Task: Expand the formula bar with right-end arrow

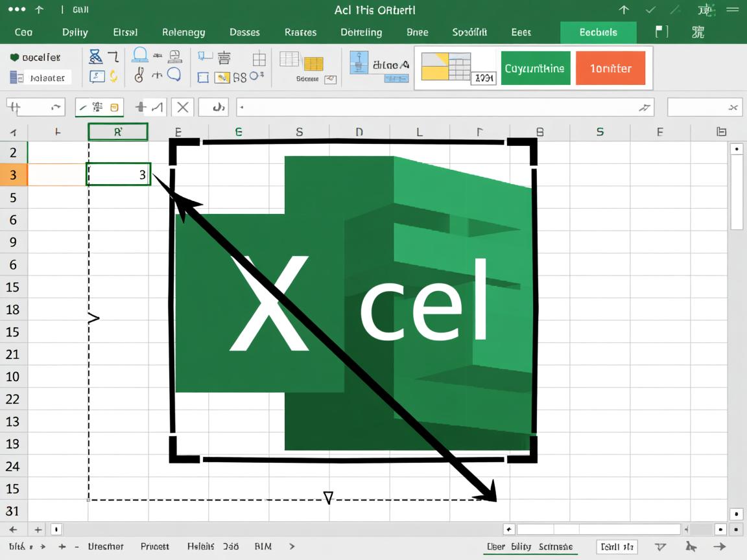Action: [645, 108]
